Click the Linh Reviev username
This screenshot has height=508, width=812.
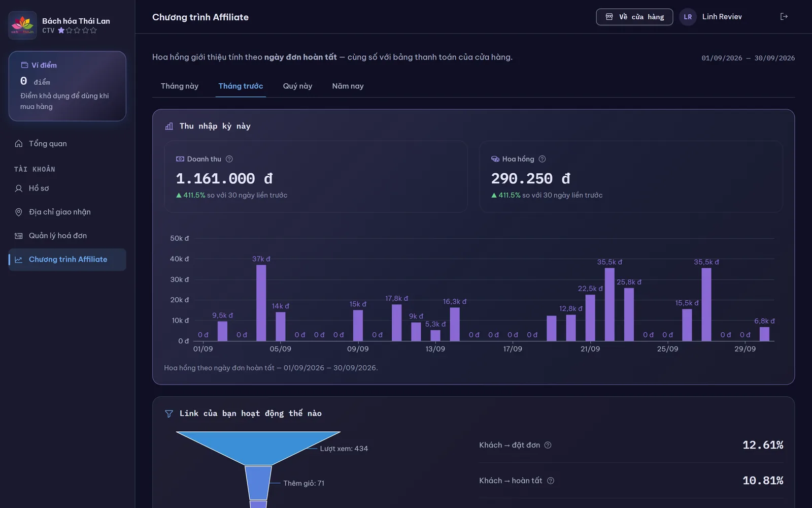(722, 17)
